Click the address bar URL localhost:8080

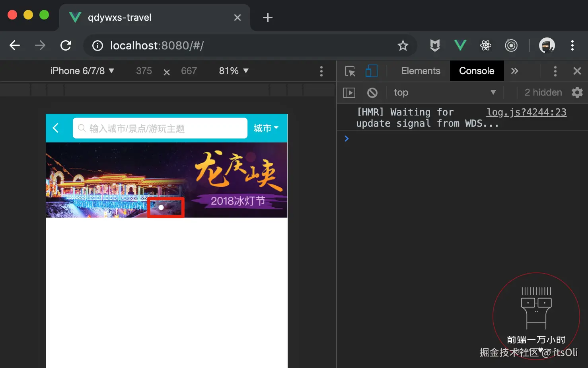157,46
